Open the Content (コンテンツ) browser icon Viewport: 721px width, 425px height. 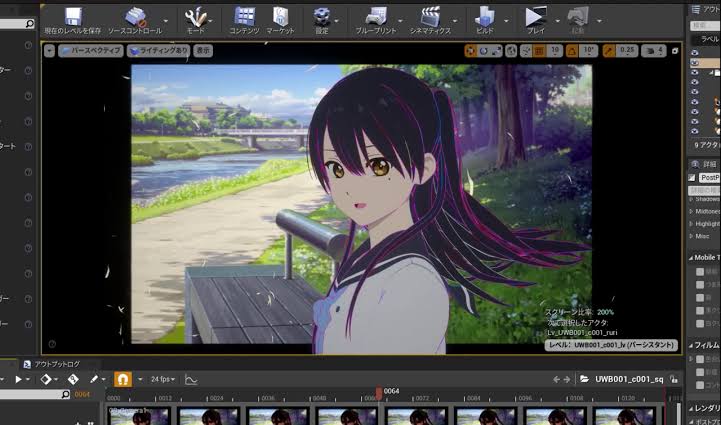point(245,17)
